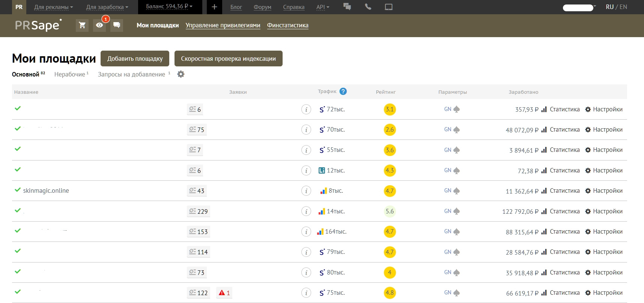The height and width of the screenshot is (303, 644).
Task: Open the 'Баланс 594,36 ₽' dropdown
Action: pos(169,7)
